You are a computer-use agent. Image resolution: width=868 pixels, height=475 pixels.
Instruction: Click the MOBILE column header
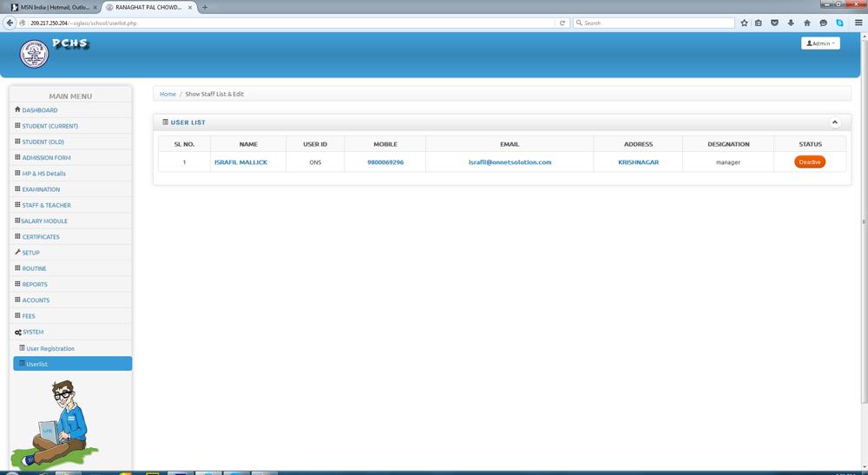point(385,144)
